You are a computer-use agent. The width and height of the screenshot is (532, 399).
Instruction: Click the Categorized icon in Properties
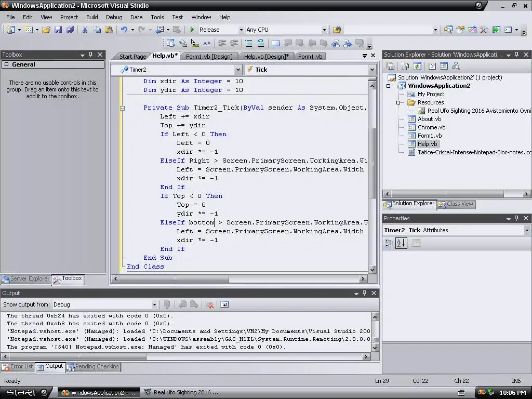pos(389,243)
